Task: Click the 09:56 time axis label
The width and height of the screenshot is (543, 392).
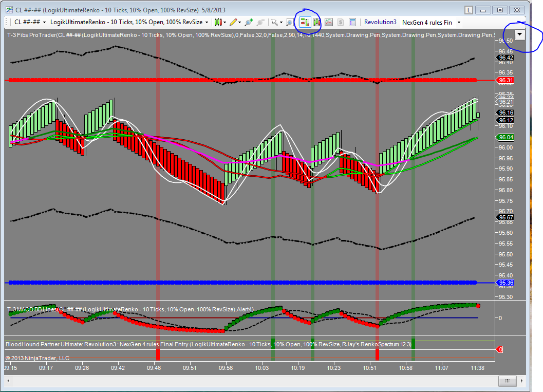Action: click(226, 368)
